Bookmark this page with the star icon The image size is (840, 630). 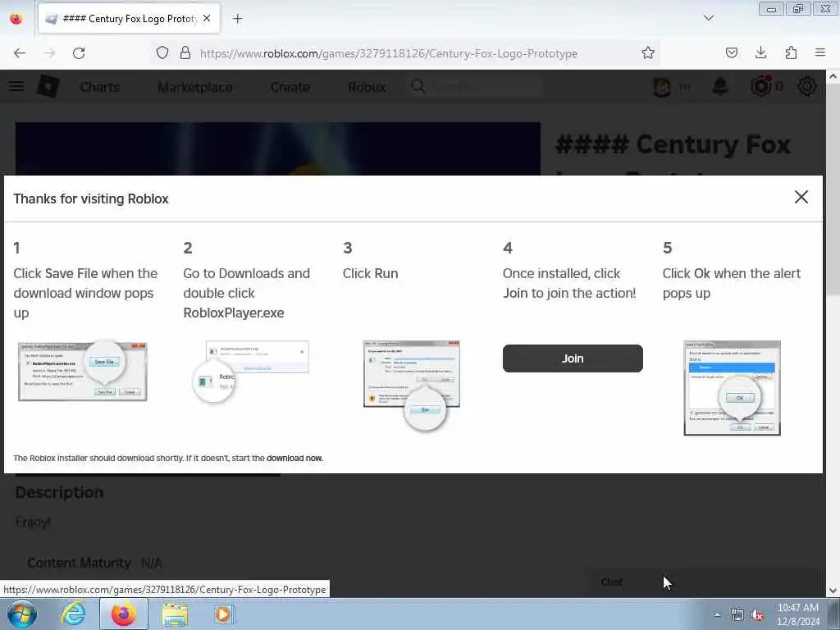click(x=648, y=52)
